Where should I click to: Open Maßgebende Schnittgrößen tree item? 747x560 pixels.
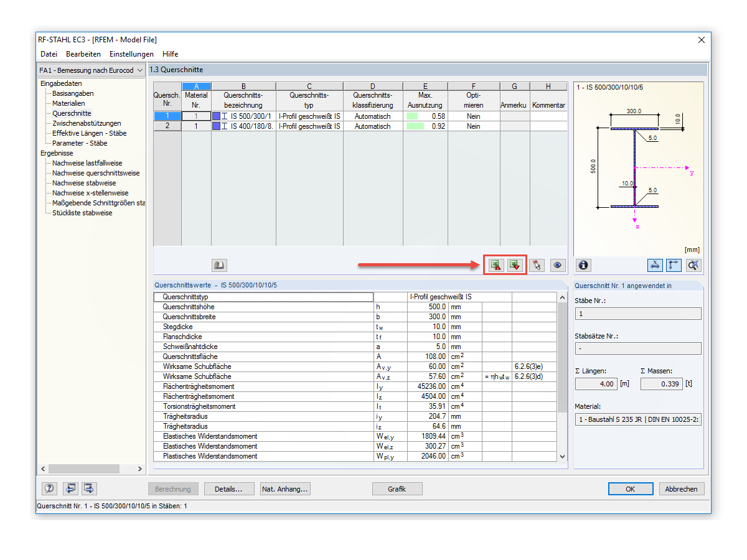98,203
